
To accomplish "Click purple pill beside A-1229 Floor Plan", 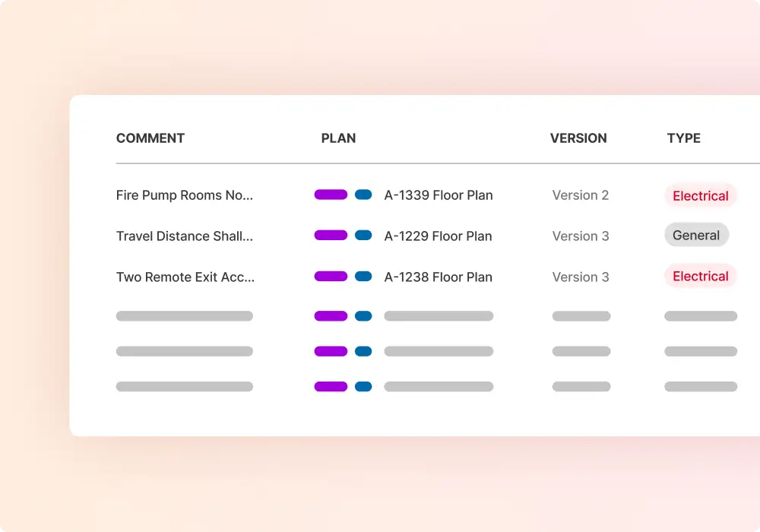I will click(331, 236).
